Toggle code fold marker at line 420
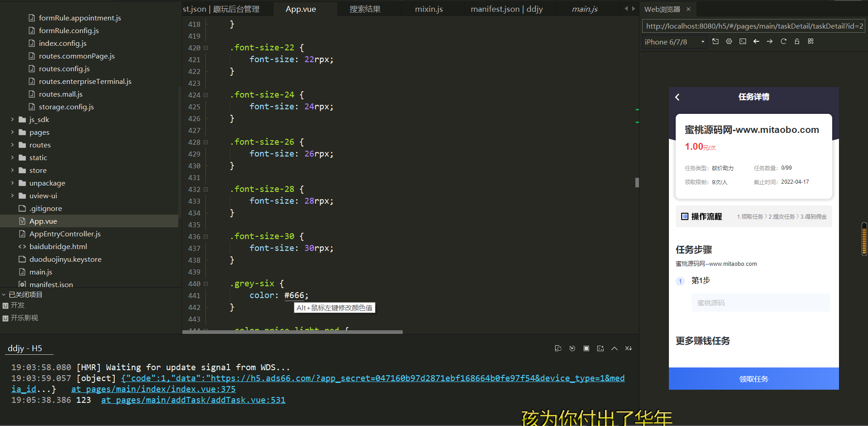Screen dimensions: 868x426 [x=206, y=48]
